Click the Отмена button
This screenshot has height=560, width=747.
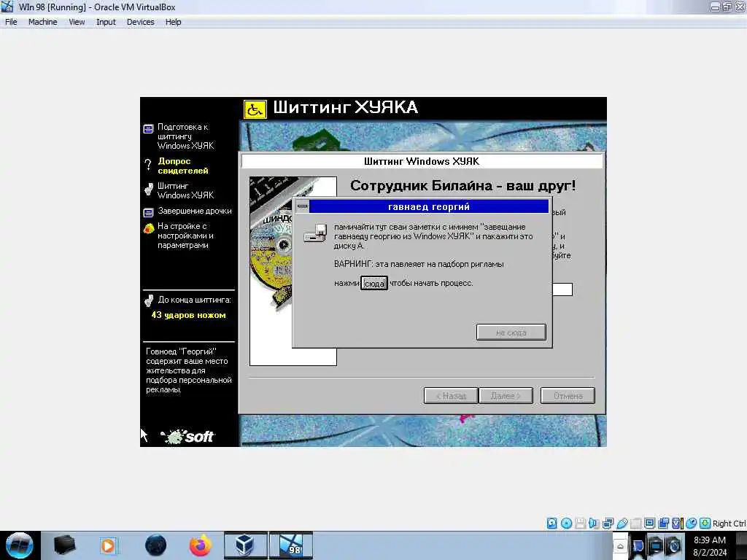coord(568,396)
